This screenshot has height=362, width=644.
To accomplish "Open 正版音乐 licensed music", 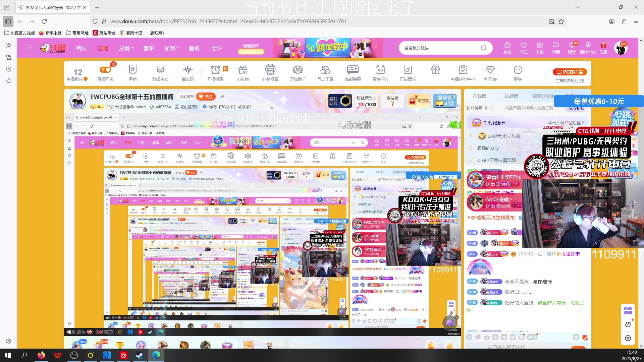I will pos(408,73).
